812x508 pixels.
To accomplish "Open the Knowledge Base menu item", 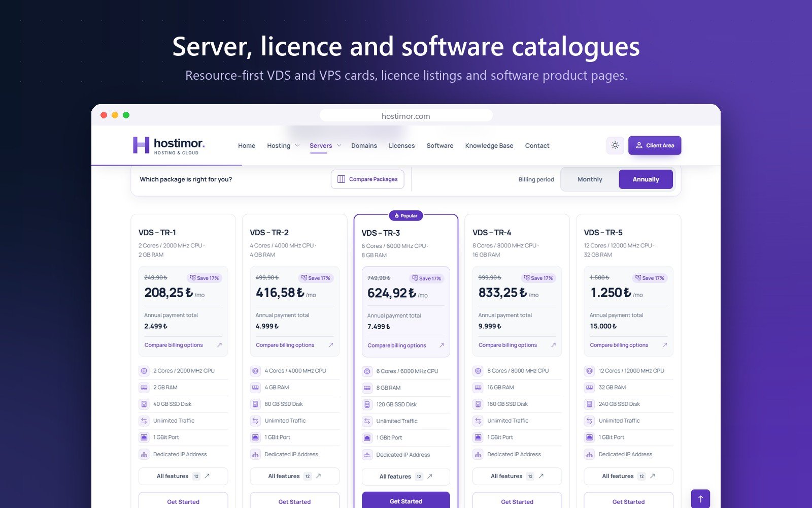I will click(x=489, y=146).
